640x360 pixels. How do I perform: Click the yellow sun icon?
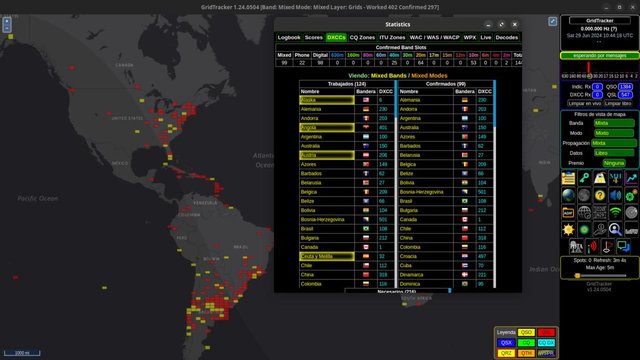tap(568, 229)
